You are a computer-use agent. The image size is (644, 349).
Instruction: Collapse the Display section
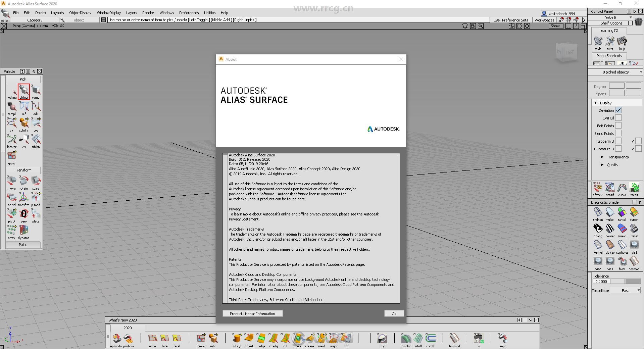coord(596,103)
